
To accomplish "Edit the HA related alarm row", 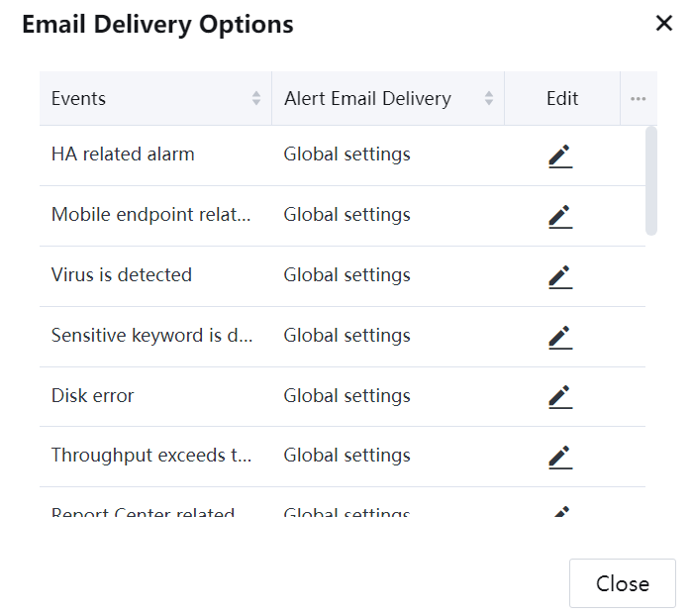I will coord(560,156).
